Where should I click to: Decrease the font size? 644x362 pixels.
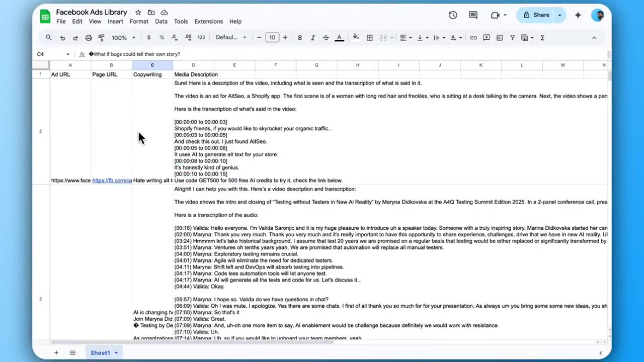pos(259,38)
